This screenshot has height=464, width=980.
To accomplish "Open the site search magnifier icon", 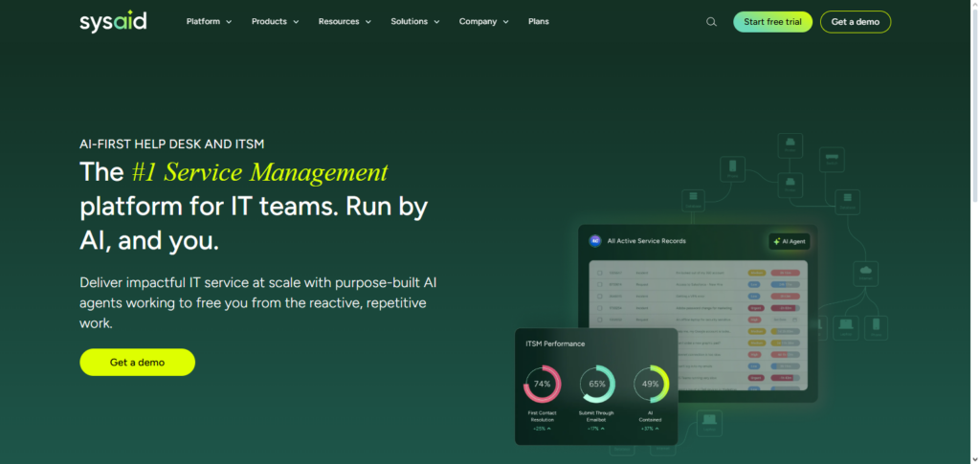I will 711,22.
